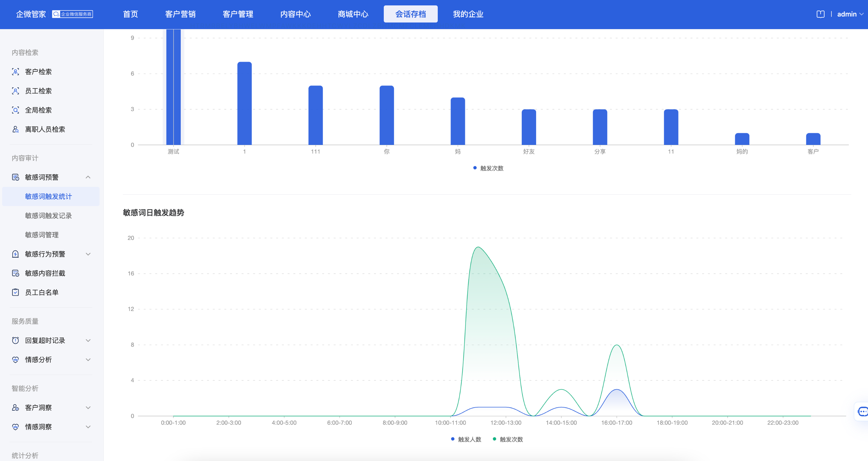The image size is (868, 461).
Task: Open 敏感内容拦截 in the sidebar
Action: [45, 273]
